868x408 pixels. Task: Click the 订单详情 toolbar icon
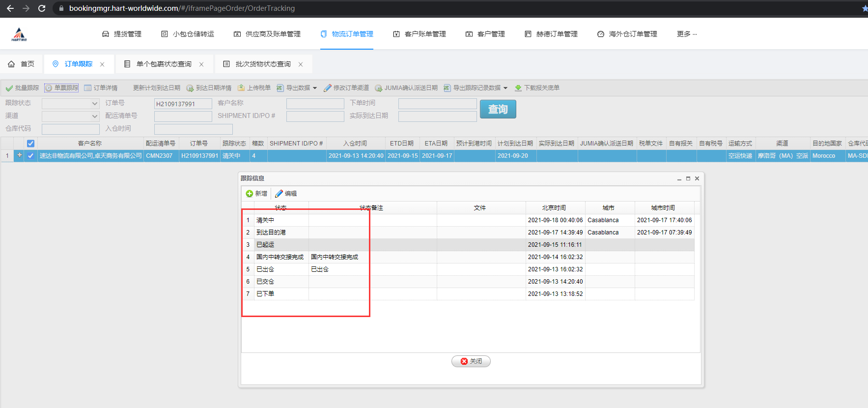click(88, 88)
